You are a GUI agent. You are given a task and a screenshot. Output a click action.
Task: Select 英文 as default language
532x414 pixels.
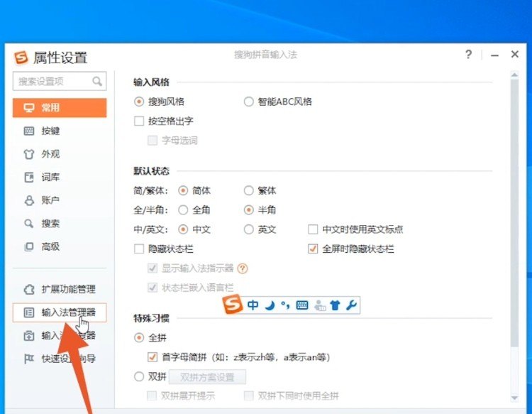pos(249,229)
